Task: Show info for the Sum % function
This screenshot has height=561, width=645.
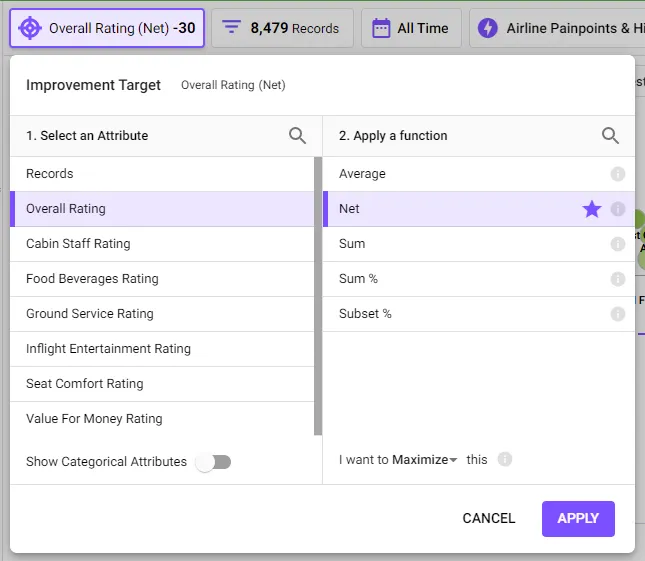Action: (617, 279)
